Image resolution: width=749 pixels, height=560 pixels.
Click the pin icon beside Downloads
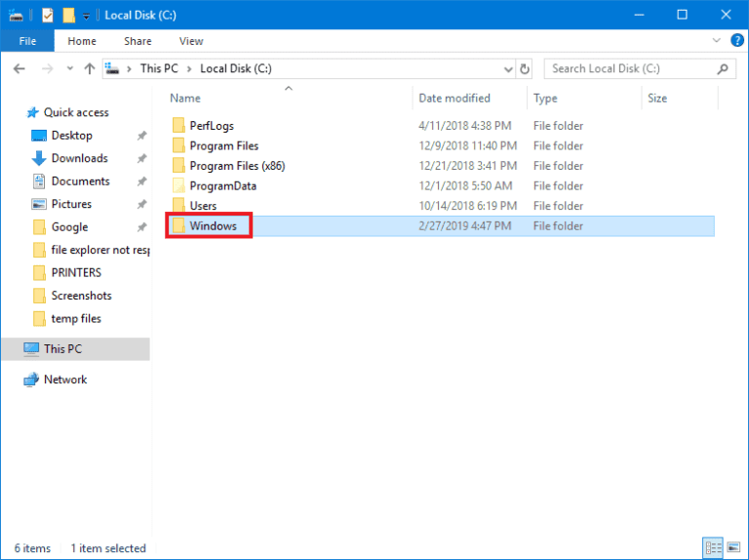tap(141, 159)
